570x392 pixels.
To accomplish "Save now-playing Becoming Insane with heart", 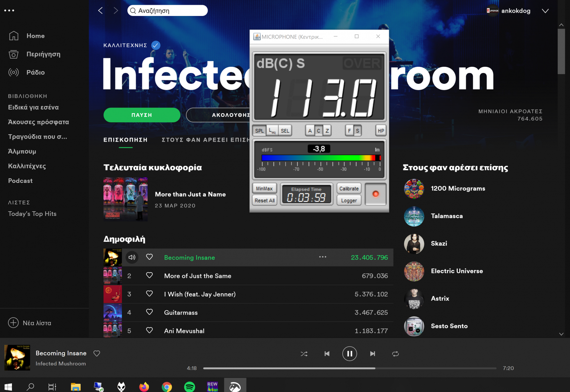I will (x=97, y=354).
